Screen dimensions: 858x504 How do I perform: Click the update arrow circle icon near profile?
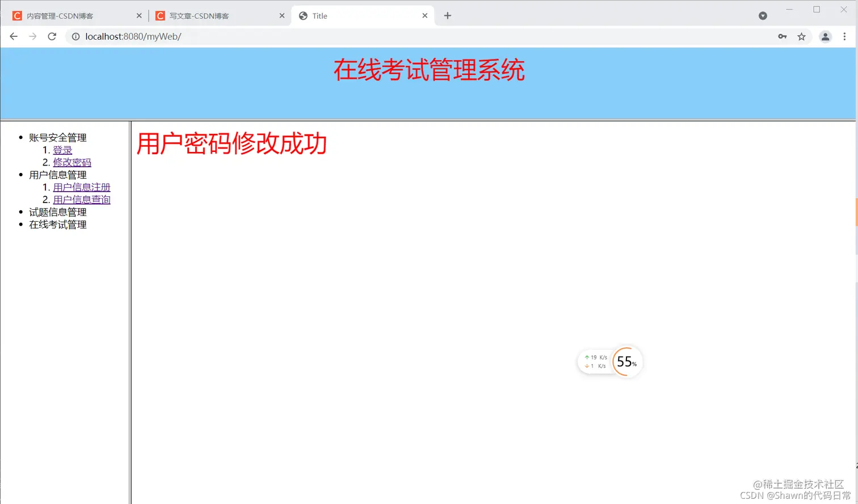tap(763, 15)
